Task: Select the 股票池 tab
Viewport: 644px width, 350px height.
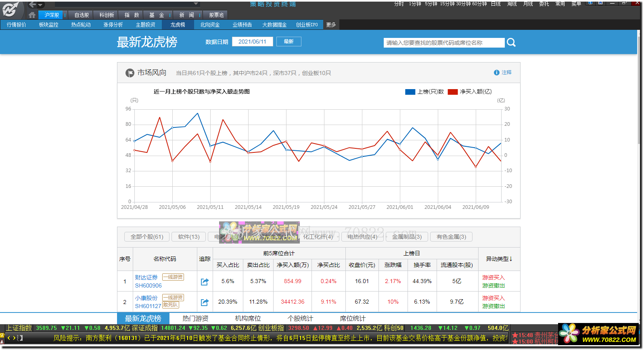Action: [x=216, y=15]
